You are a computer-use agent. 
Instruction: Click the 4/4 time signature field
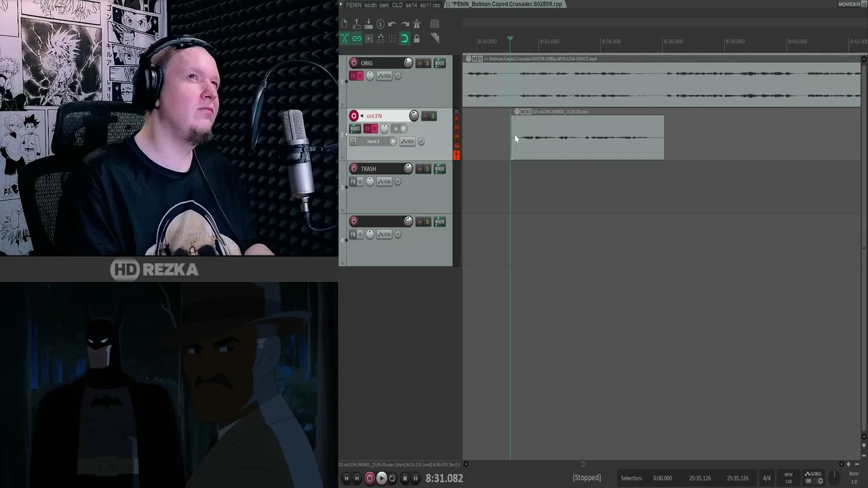click(x=766, y=479)
